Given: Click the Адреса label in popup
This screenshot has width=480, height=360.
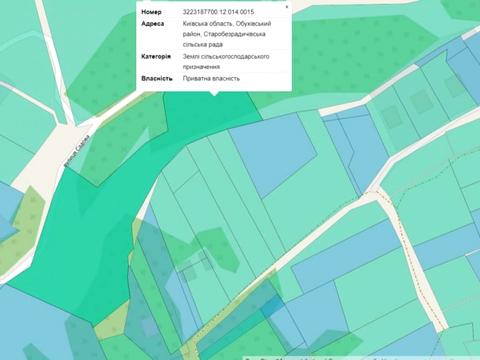Looking at the screenshot, I should [152, 24].
